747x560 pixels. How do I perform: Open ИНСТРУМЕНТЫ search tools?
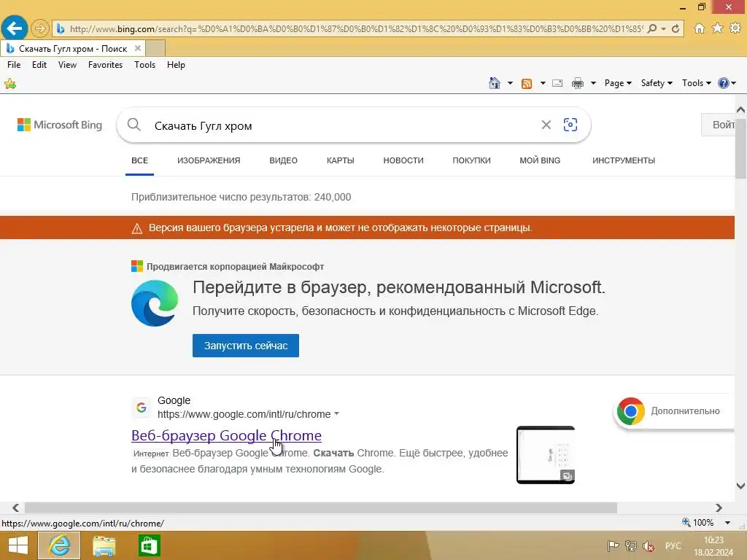[623, 160]
